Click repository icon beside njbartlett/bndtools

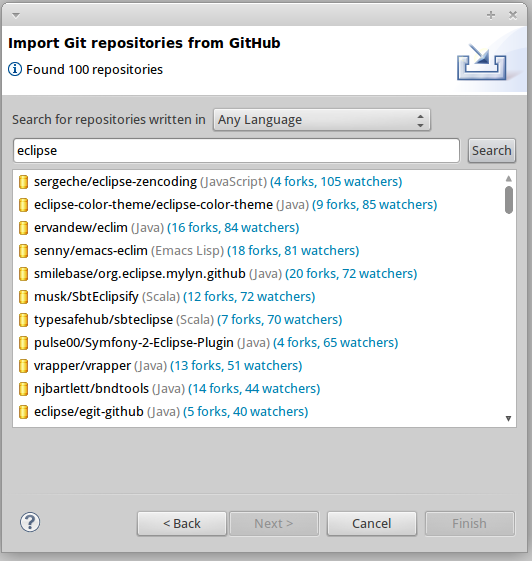tap(23, 389)
